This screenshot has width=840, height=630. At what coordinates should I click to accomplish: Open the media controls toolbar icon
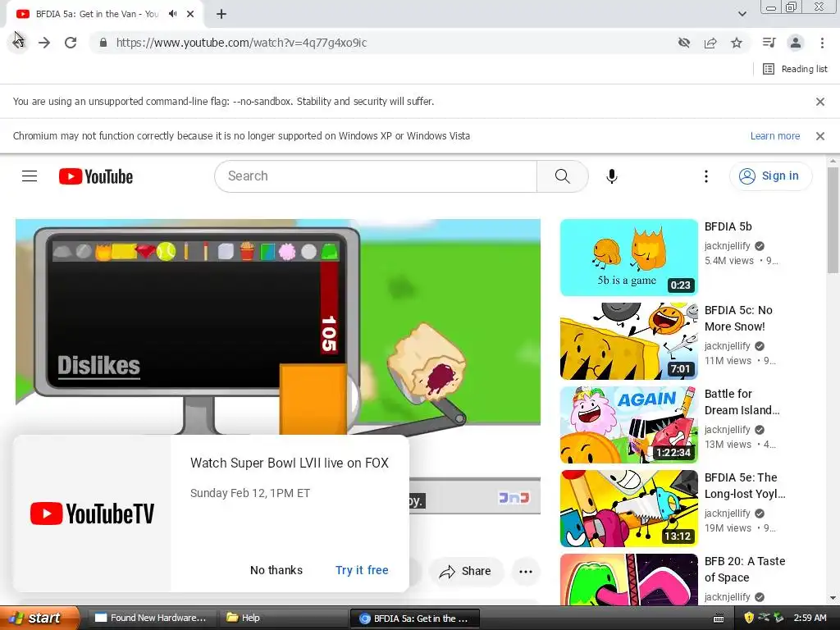pyautogui.click(x=769, y=43)
